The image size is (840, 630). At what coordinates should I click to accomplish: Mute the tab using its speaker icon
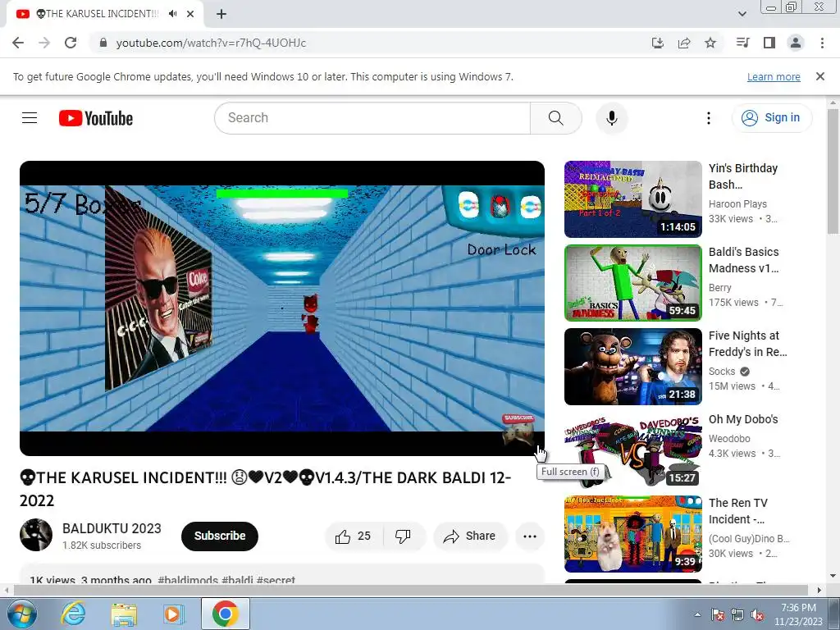pyautogui.click(x=172, y=14)
